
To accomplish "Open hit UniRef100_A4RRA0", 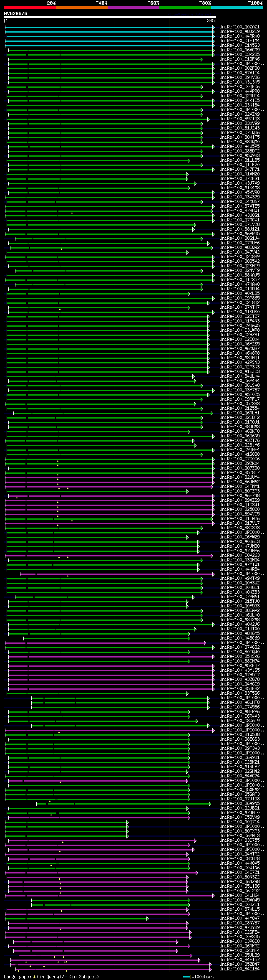I will coord(239,36).
